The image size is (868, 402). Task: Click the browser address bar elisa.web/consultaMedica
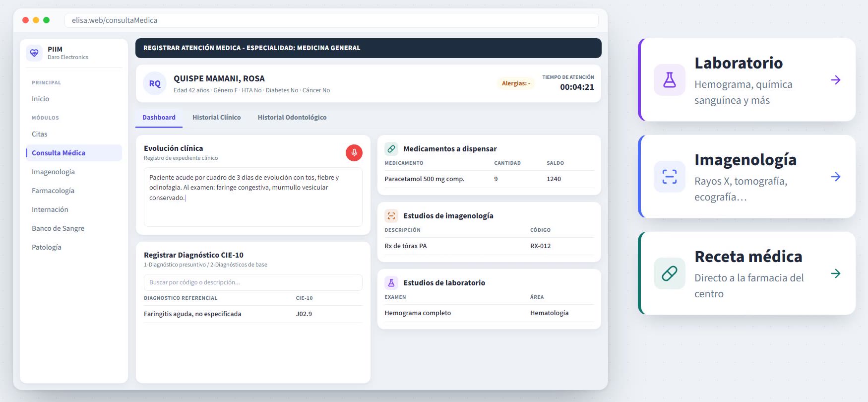point(331,20)
